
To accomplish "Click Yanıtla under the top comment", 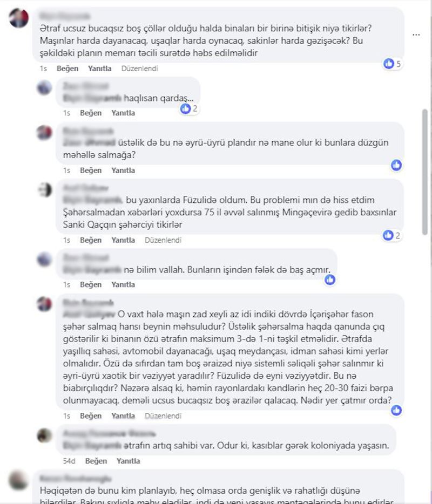I will coord(100,69).
